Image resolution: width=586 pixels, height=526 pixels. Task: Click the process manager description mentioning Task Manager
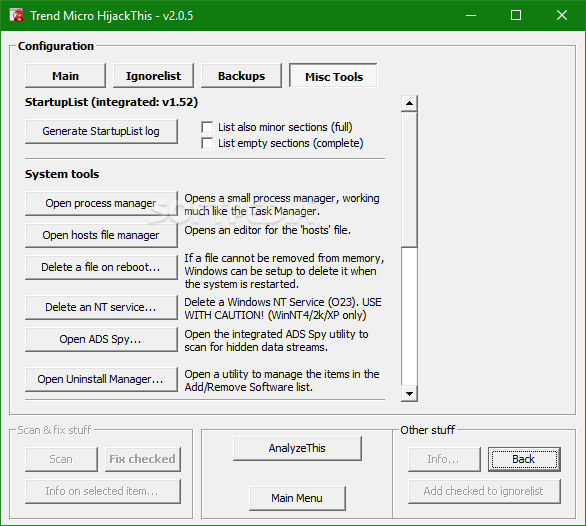click(x=282, y=204)
